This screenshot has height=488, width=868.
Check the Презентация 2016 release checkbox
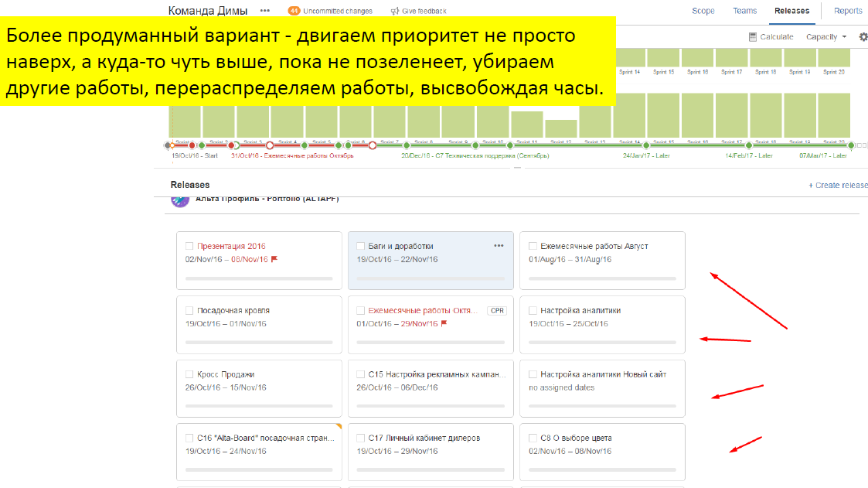[189, 246]
